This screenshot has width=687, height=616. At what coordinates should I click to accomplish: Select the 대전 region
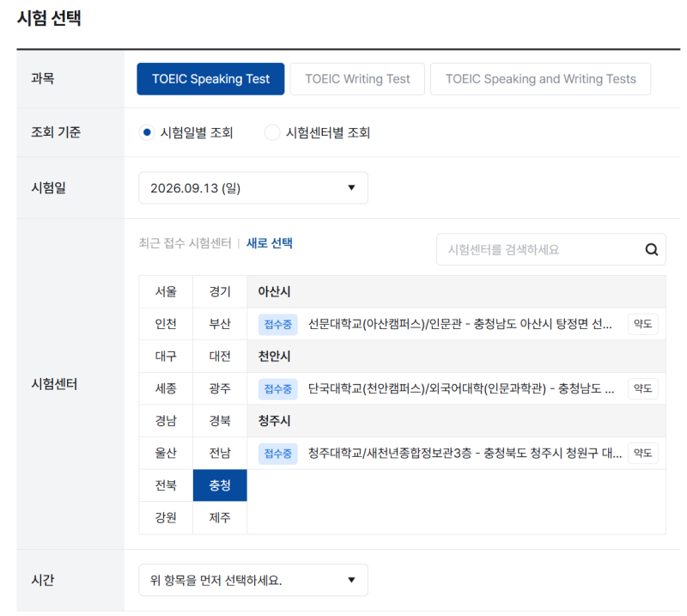point(220,356)
